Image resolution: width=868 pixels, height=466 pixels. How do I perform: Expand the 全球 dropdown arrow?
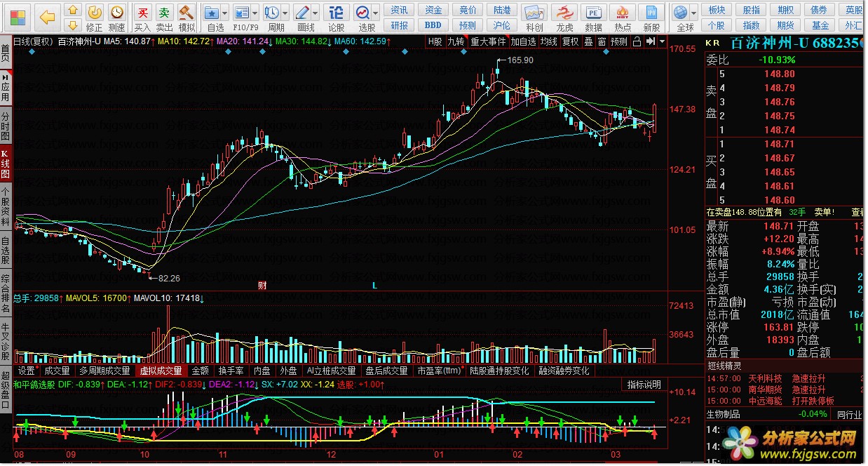point(693,13)
